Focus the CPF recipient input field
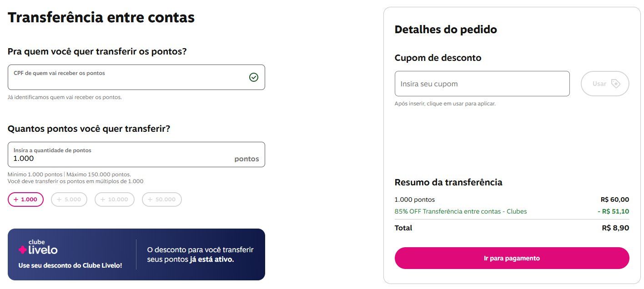Screen dimensions: 644x289 (x=136, y=77)
